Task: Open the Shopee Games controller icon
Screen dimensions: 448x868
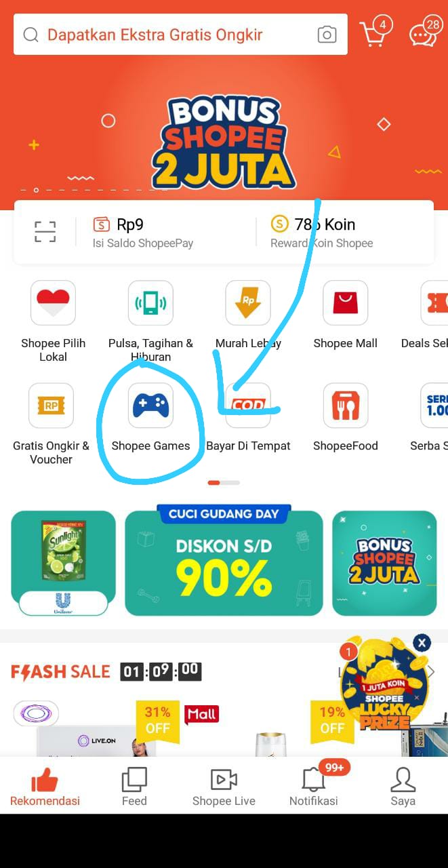Action: point(150,406)
